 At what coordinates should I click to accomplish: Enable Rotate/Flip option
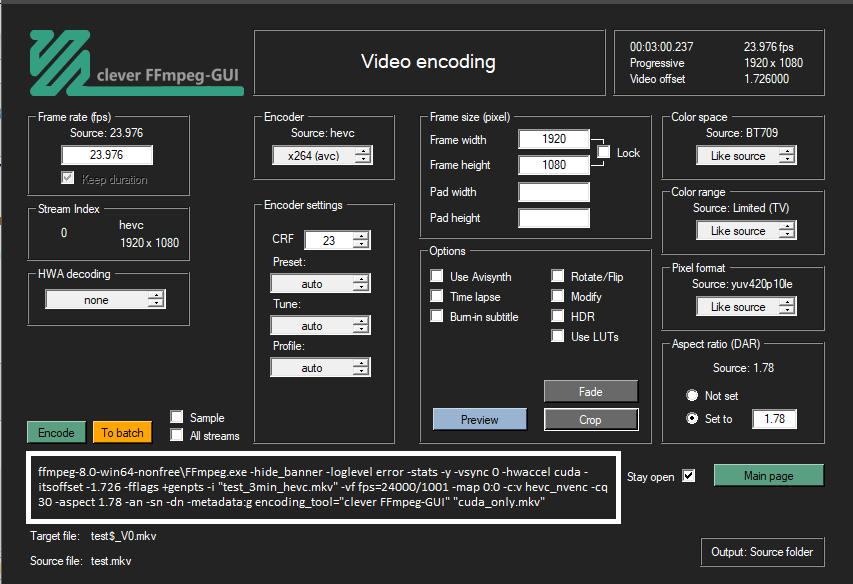[557, 276]
